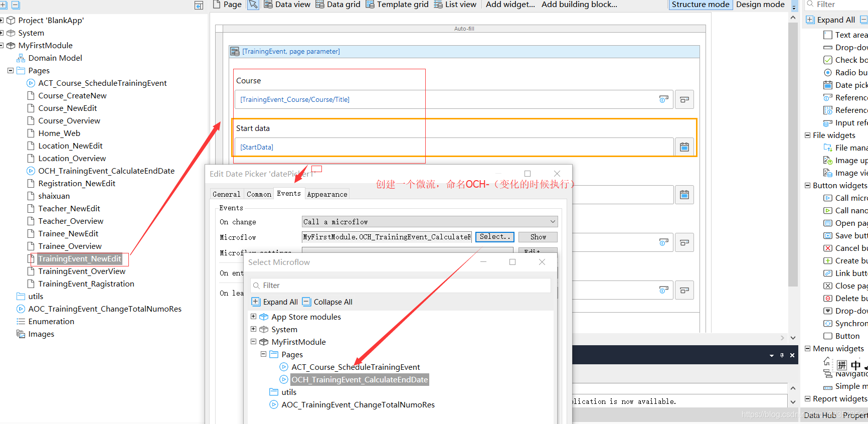
Task: Collapse the Report widgets group
Action: (x=808, y=399)
